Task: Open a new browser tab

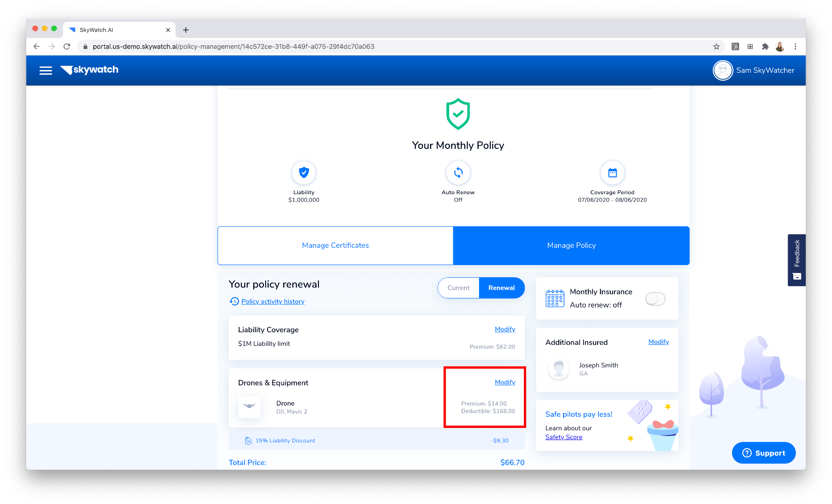Action: point(186,30)
